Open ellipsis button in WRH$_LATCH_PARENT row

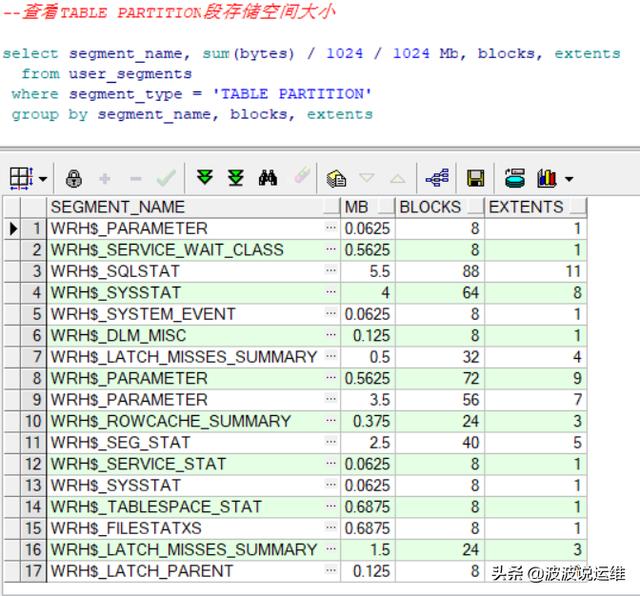(x=331, y=570)
